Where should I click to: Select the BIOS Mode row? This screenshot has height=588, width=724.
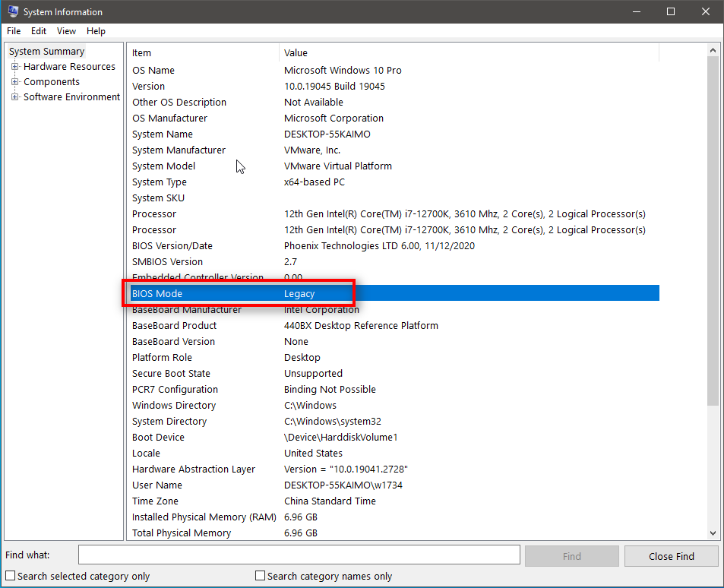coord(394,293)
